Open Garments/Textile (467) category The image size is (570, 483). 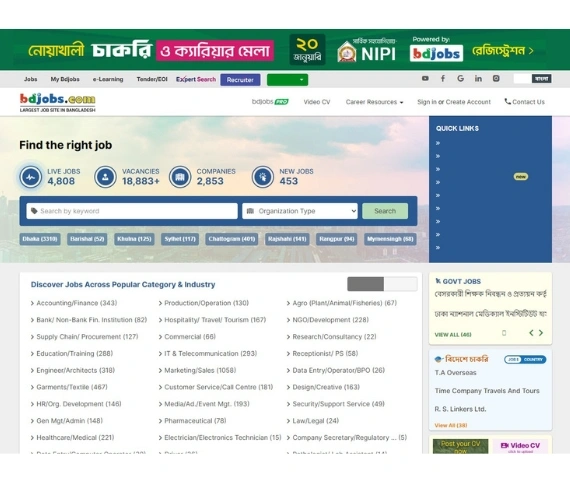tap(72, 387)
